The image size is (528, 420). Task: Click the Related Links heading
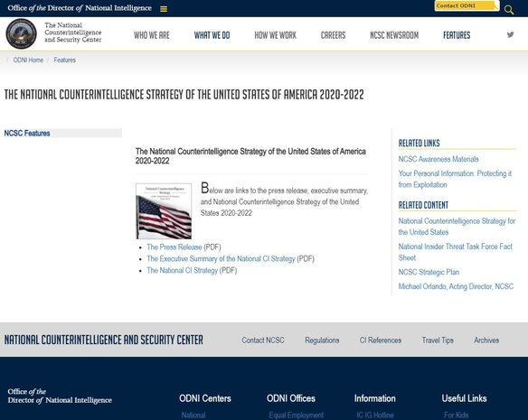419,143
